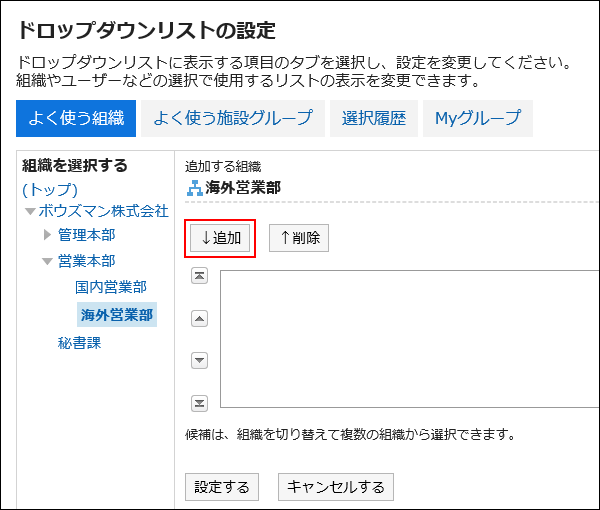Open the 選択履歴 tab
The height and width of the screenshot is (510, 600).
[x=374, y=118]
